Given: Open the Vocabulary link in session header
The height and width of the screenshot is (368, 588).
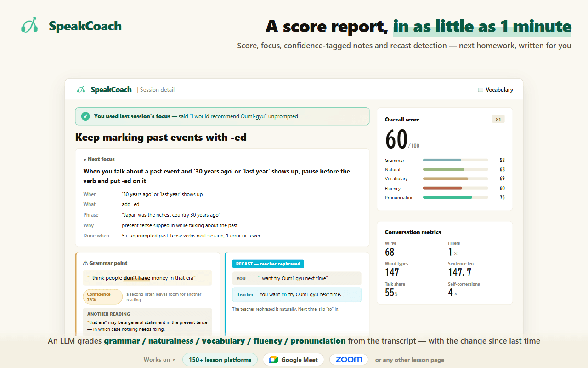Looking at the screenshot, I should 495,90.
